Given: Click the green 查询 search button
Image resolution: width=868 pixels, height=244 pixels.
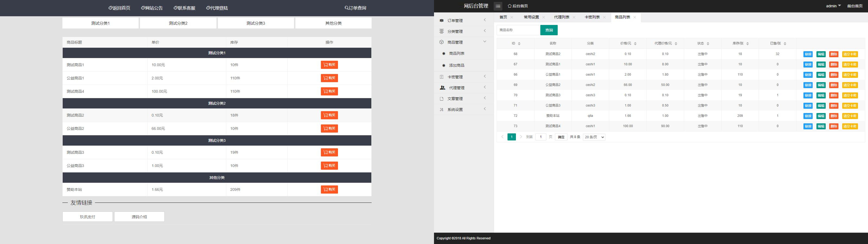Looking at the screenshot, I should [548, 30].
